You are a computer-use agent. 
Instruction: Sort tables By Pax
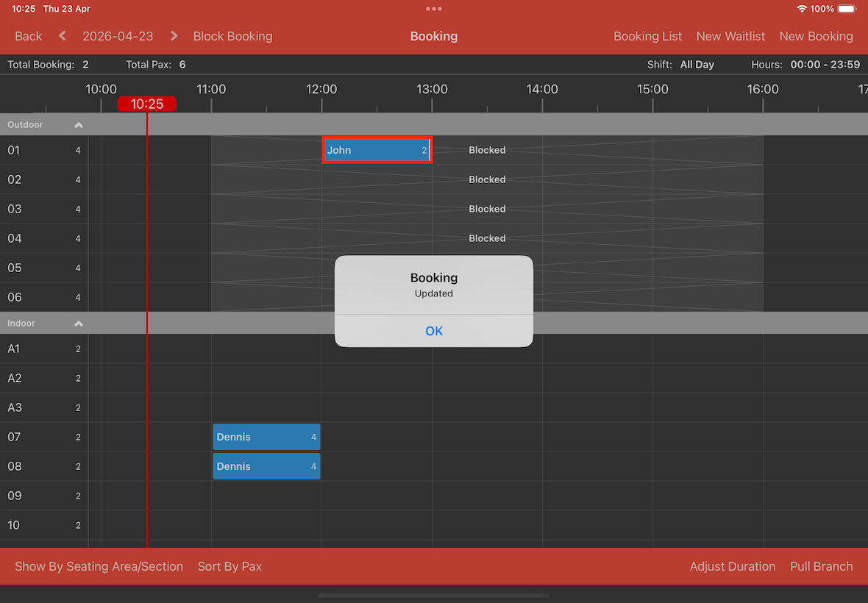(x=230, y=566)
